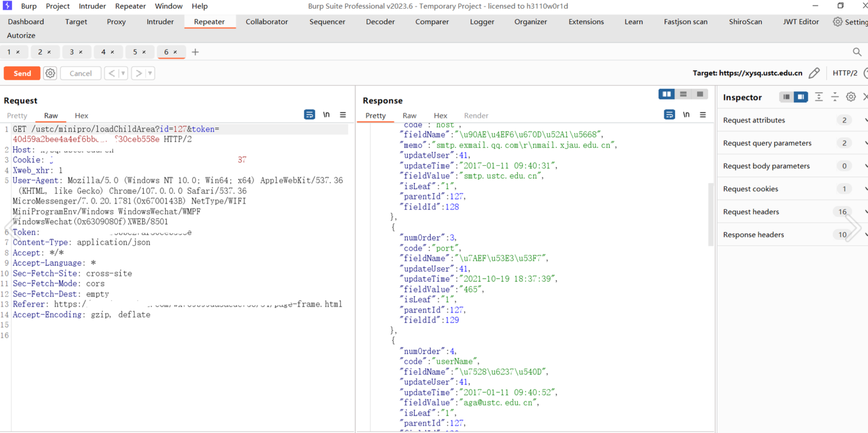The width and height of the screenshot is (868, 433).
Task: Open the Intruder menu in menu bar
Action: (92, 6)
